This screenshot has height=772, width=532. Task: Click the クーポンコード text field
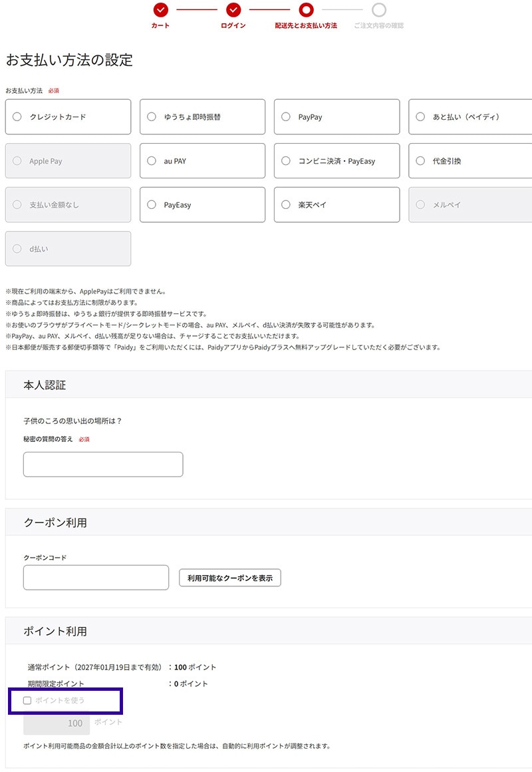[x=96, y=578]
